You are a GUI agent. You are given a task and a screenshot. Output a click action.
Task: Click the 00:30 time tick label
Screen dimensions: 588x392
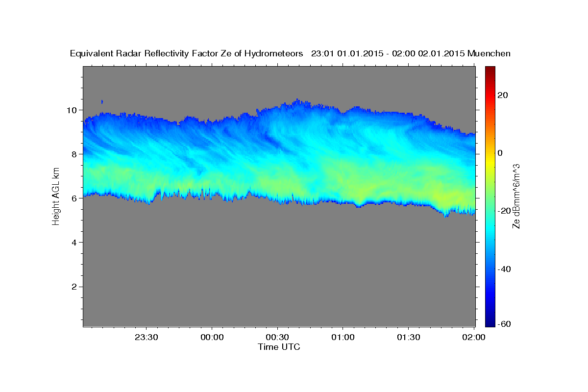[x=278, y=337]
